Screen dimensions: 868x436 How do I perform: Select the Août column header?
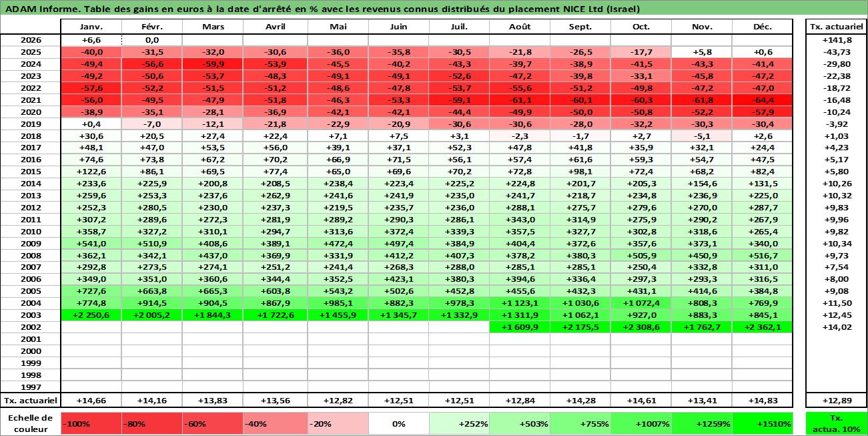pyautogui.click(x=520, y=27)
